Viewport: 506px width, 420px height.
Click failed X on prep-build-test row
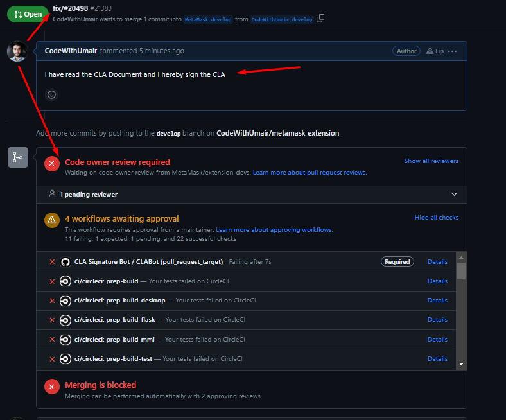52,359
